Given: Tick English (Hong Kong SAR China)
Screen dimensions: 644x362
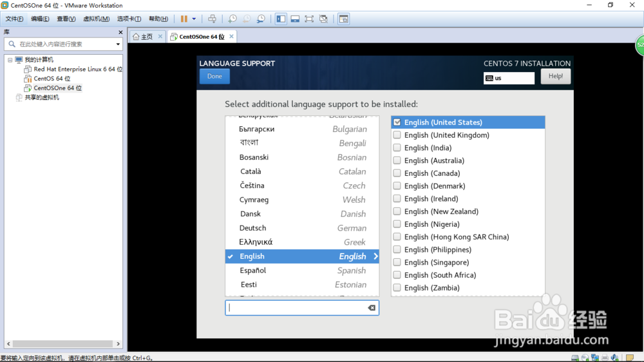Looking at the screenshot, I should click(397, 236).
